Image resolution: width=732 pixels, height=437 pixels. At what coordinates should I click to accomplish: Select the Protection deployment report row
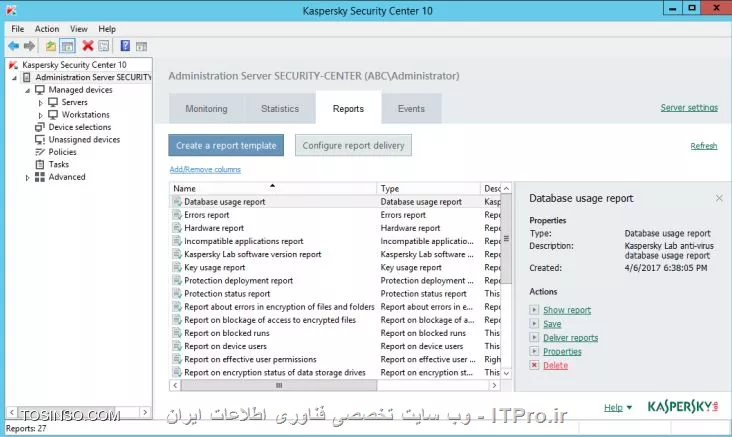click(x=335, y=280)
